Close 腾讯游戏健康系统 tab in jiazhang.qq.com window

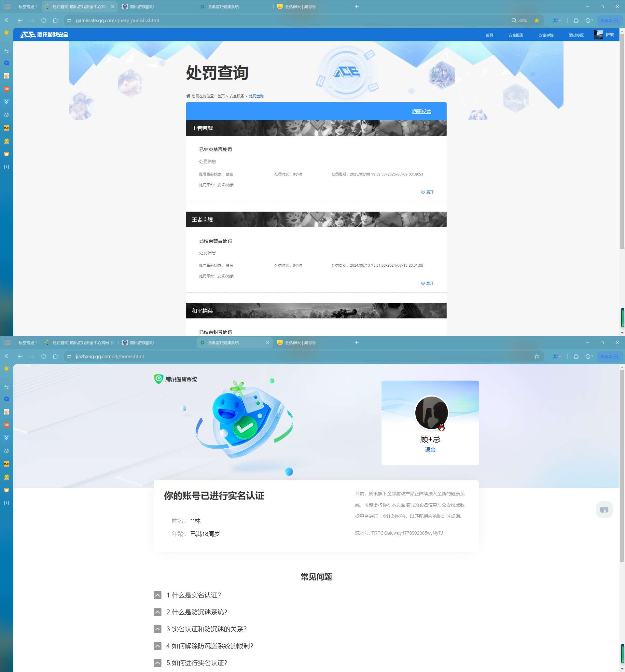tap(267, 343)
